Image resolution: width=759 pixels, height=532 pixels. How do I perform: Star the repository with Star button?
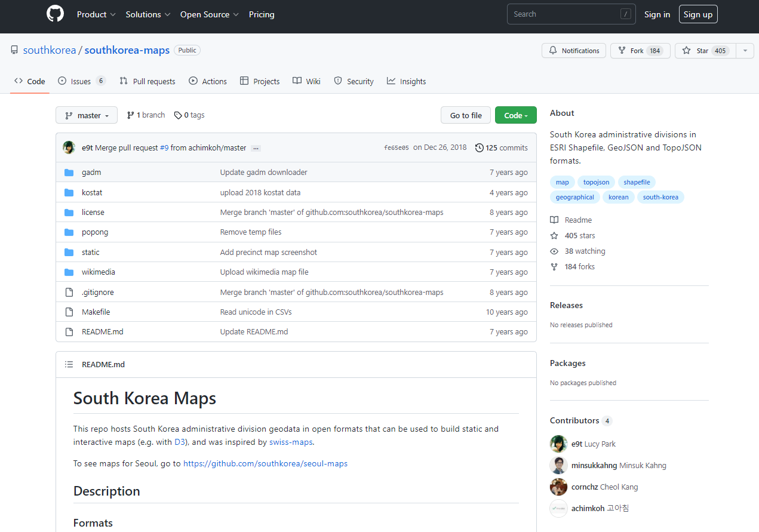[706, 51]
